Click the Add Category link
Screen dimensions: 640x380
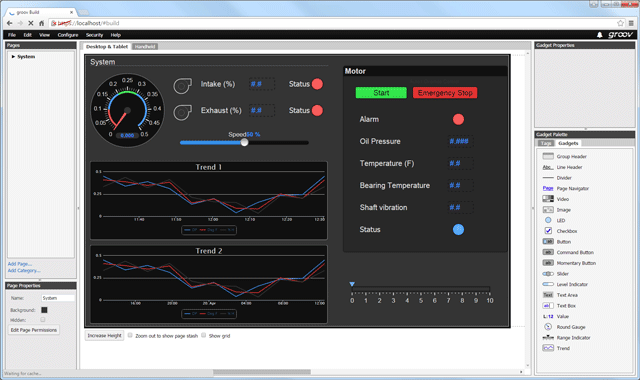[x=24, y=270]
